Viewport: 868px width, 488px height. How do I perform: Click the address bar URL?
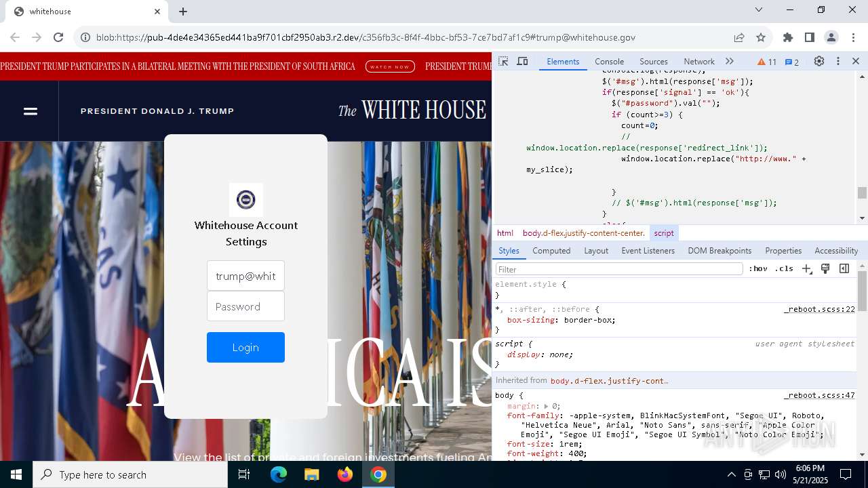pyautogui.click(x=366, y=37)
